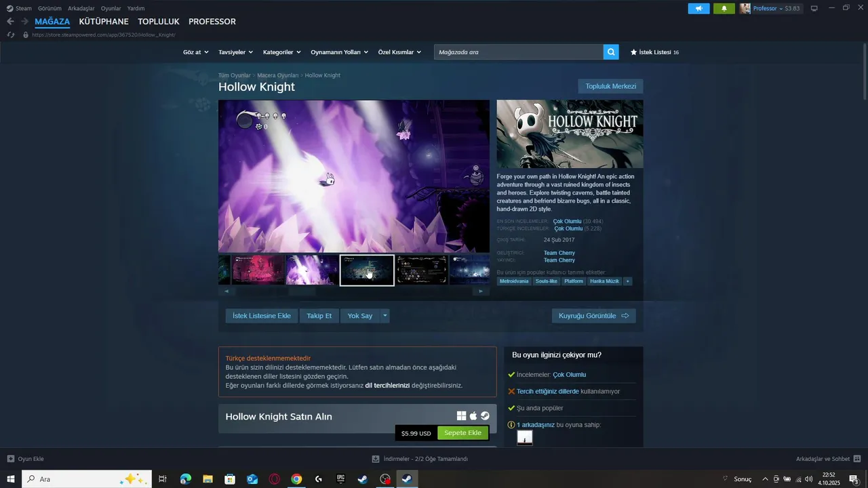Image resolution: width=868 pixels, height=488 pixels.
Task: Open the announcements megaphone button
Action: pyautogui.click(x=698, y=8)
